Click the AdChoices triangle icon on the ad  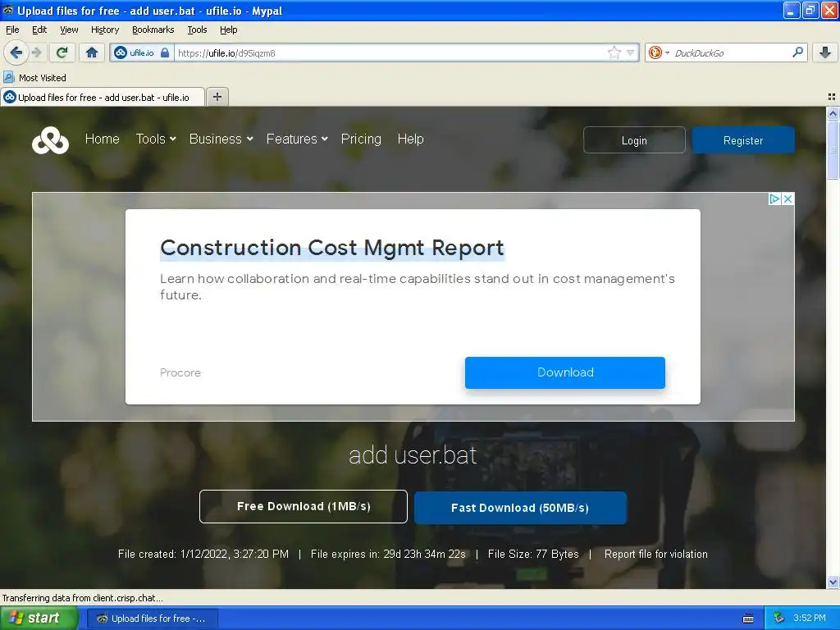click(x=774, y=199)
